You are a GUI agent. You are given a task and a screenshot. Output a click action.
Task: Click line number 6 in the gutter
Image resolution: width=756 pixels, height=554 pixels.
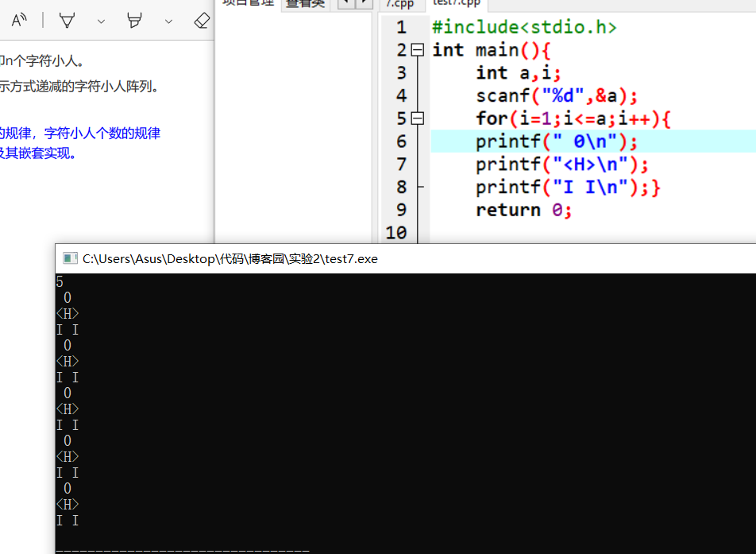(402, 141)
